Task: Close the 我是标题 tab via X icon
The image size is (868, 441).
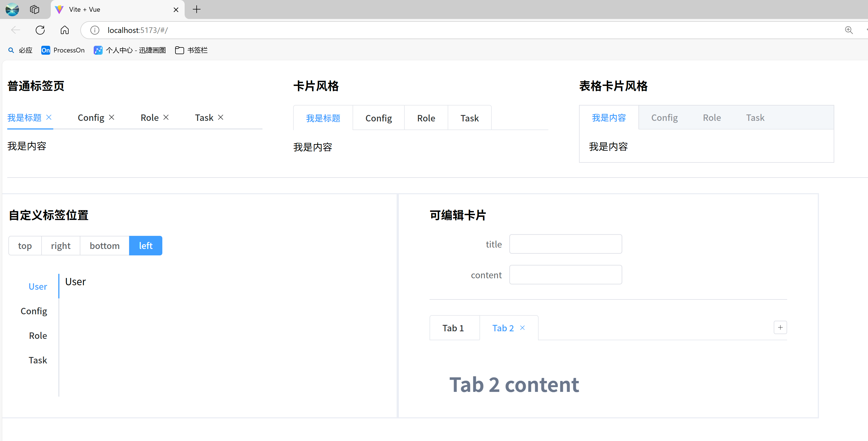Action: click(49, 117)
